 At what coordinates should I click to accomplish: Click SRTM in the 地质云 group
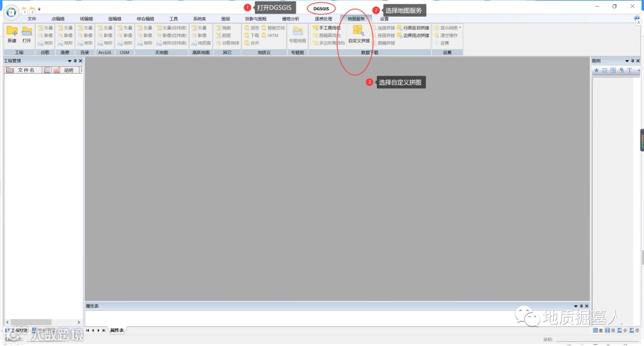(270, 35)
